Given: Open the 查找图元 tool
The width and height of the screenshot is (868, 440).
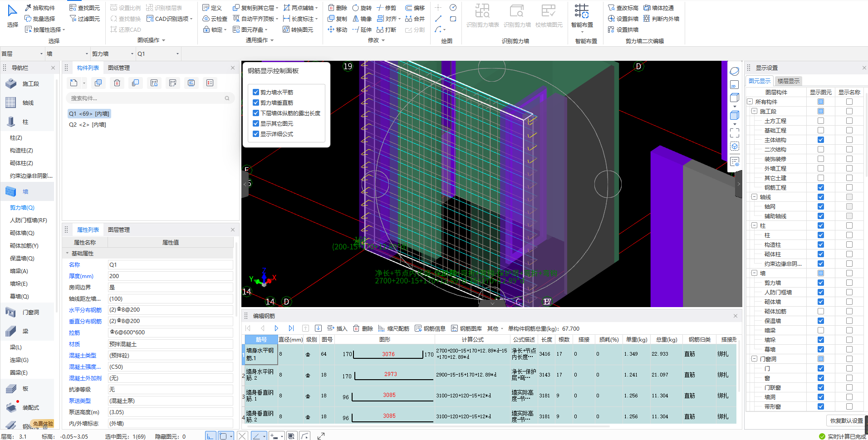Looking at the screenshot, I should point(85,8).
